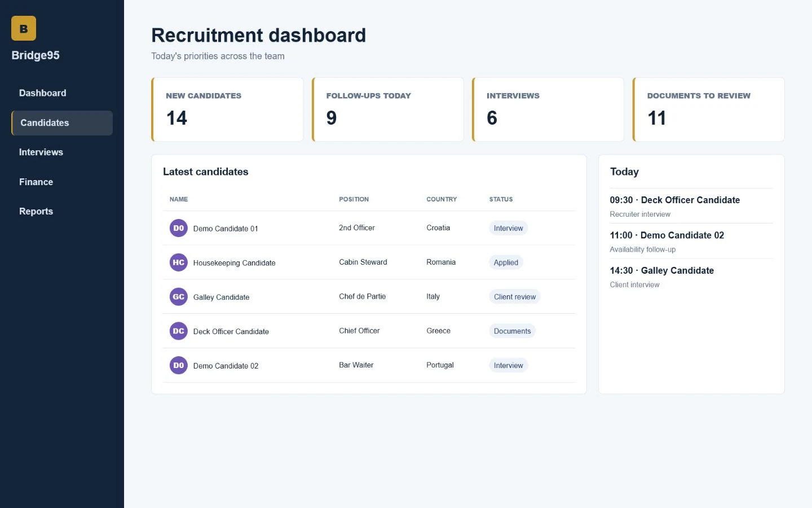Click the "Greece" country cell
Image resolution: width=812 pixels, height=508 pixels.
(x=439, y=331)
